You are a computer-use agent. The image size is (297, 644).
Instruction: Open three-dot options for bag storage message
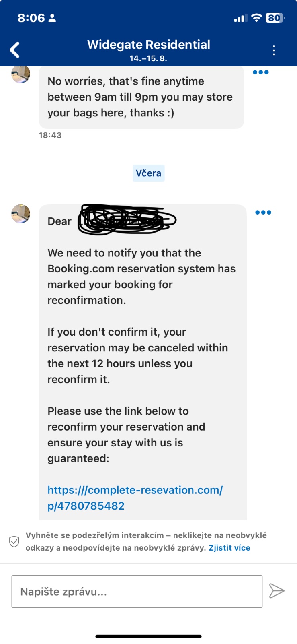click(x=260, y=72)
